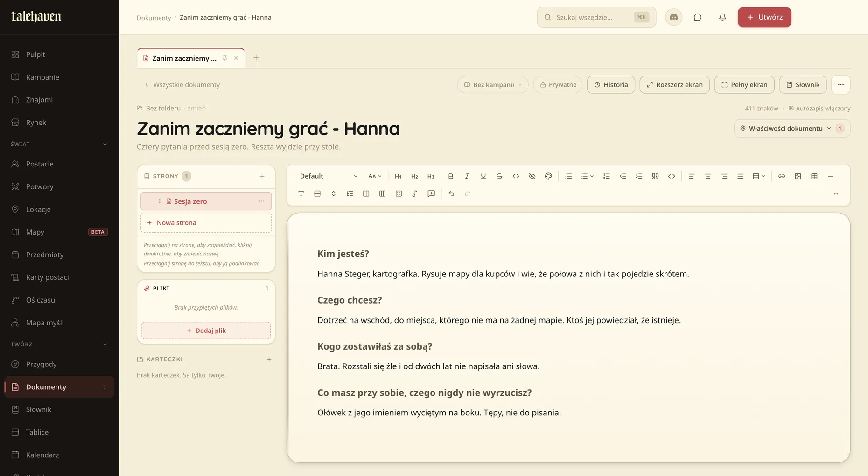The height and width of the screenshot is (476, 868).
Task: Open the Default font style dropdown
Action: point(328,176)
